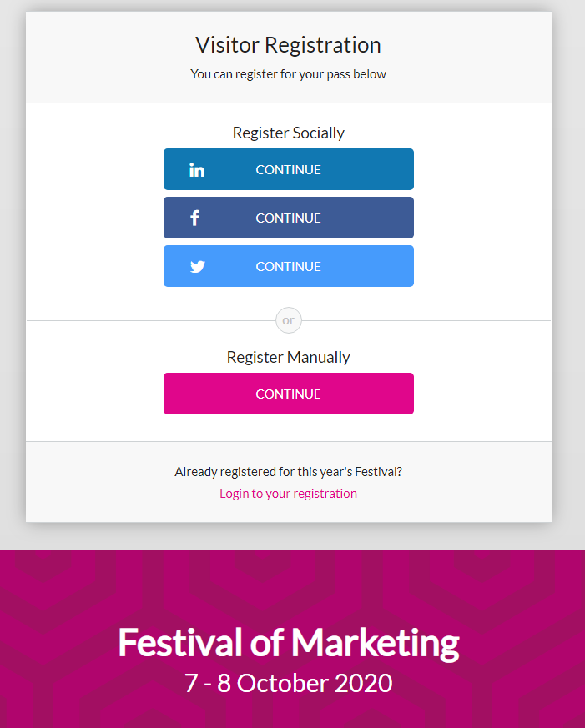The height and width of the screenshot is (728, 585).
Task: Click the Facebook 'f' logo icon
Action: [195, 218]
